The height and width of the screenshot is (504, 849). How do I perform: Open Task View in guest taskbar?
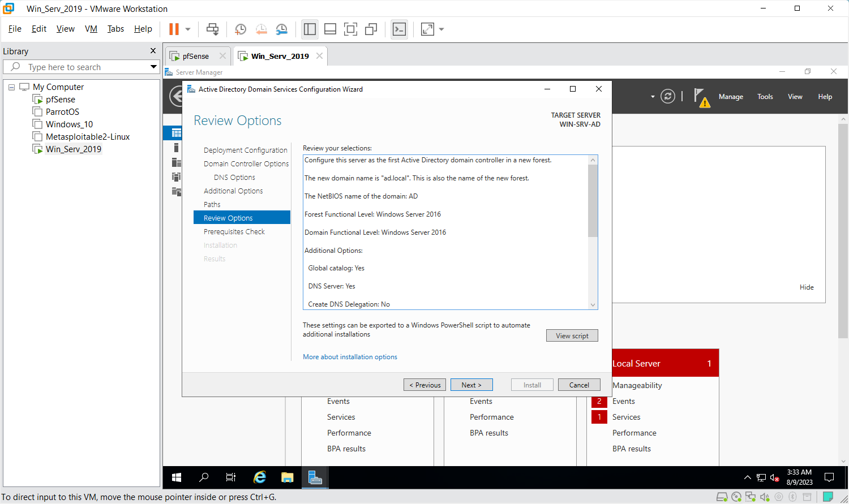click(x=231, y=477)
